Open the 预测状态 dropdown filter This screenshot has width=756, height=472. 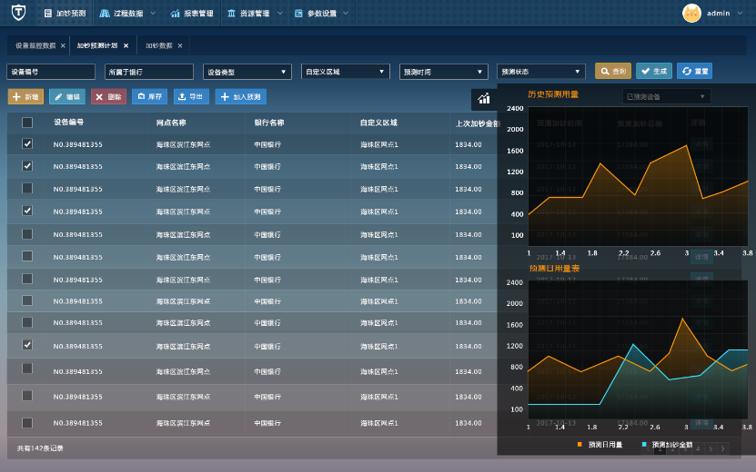coord(540,72)
